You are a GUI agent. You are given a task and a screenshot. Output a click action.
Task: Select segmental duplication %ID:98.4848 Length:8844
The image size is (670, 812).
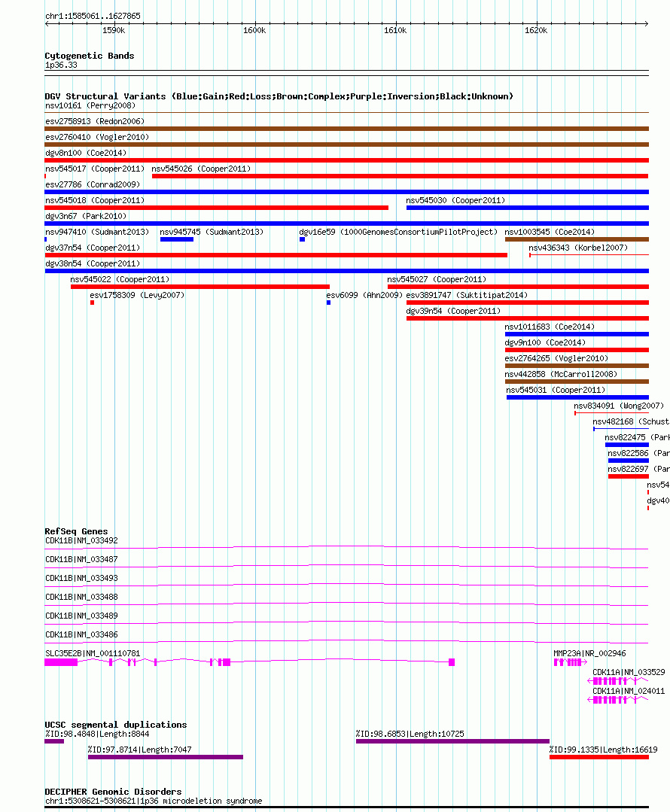(54, 741)
